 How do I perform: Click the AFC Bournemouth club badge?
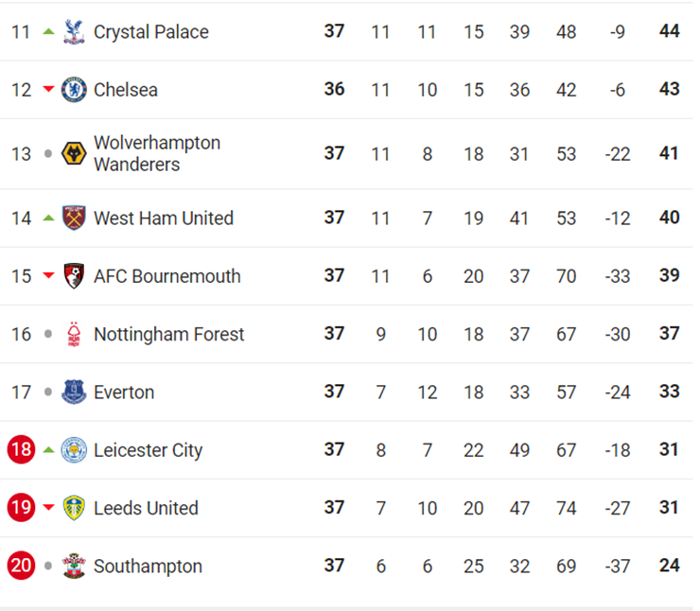pos(73,276)
